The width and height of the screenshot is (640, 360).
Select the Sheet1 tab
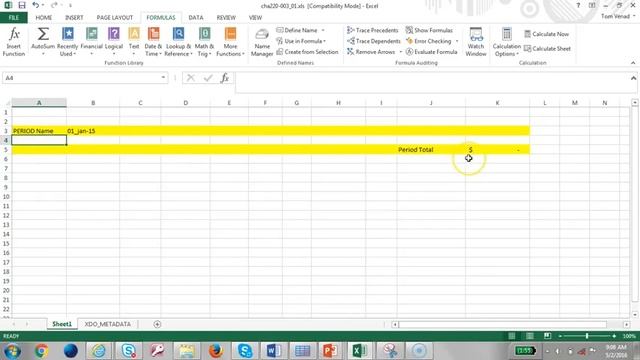(x=62, y=324)
